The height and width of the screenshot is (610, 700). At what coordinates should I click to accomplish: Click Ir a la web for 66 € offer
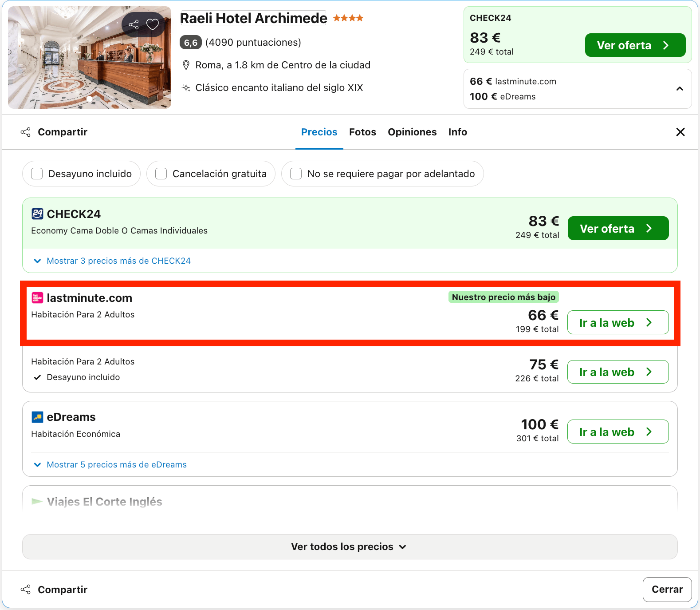(x=618, y=322)
